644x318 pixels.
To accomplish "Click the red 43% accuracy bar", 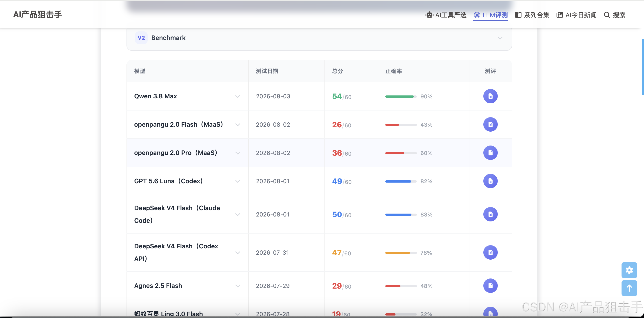I will [401, 125].
